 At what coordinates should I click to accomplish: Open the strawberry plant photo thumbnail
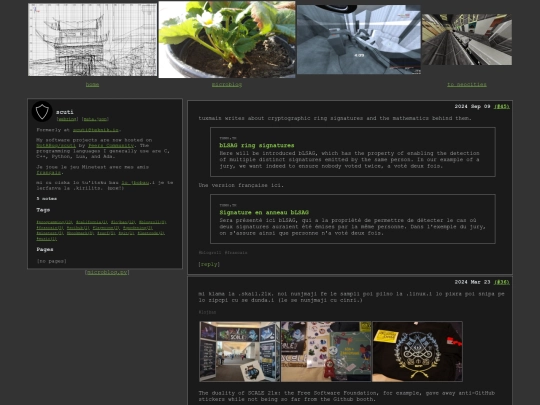pos(227,39)
